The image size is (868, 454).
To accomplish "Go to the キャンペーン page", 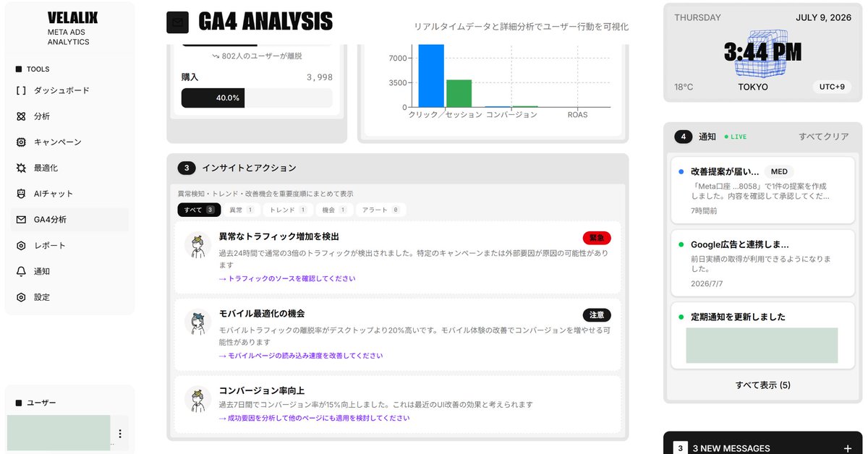I will tap(69, 142).
